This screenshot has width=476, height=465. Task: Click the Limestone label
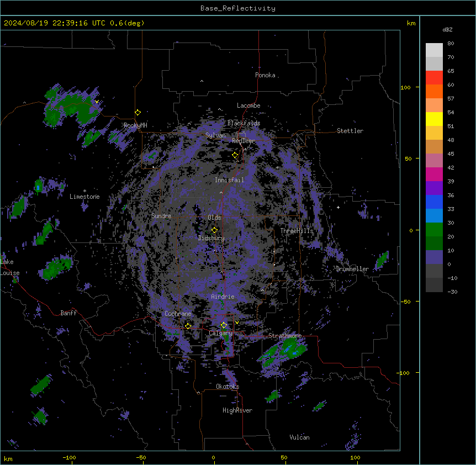(x=84, y=197)
